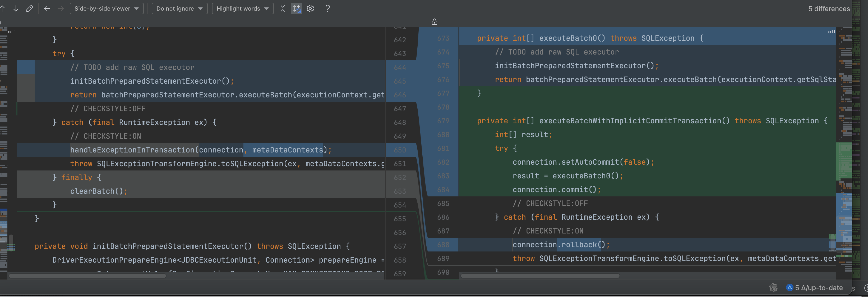The height and width of the screenshot is (297, 868).
Task: Click the blue delta update indicator
Action: click(789, 287)
